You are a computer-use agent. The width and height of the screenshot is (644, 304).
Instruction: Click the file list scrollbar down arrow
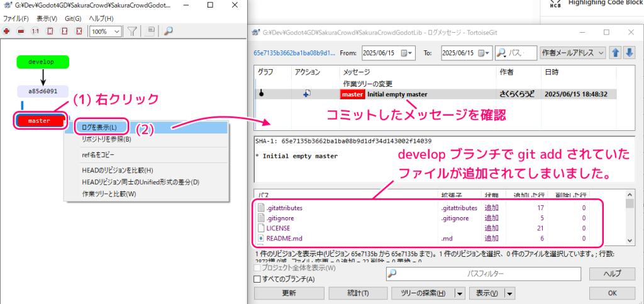point(630,240)
